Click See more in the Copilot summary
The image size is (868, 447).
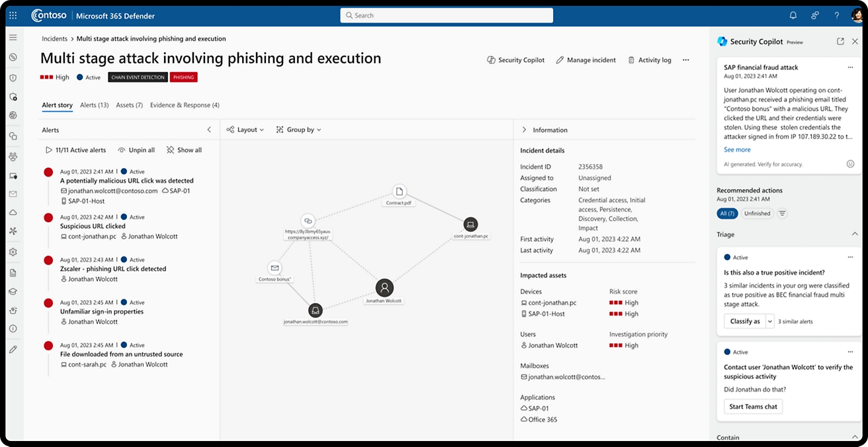point(737,149)
